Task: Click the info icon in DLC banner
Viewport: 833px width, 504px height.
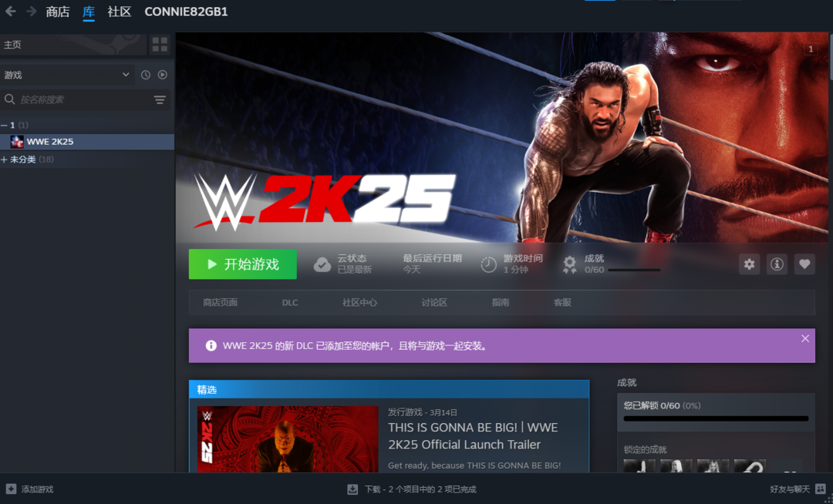Action: (211, 346)
